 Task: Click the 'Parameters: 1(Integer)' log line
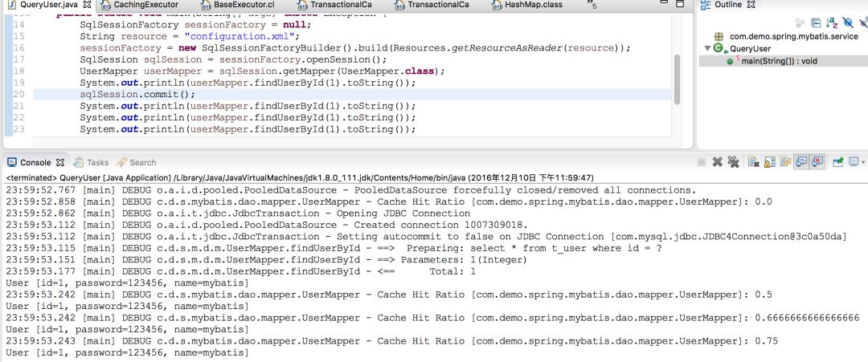(267, 260)
